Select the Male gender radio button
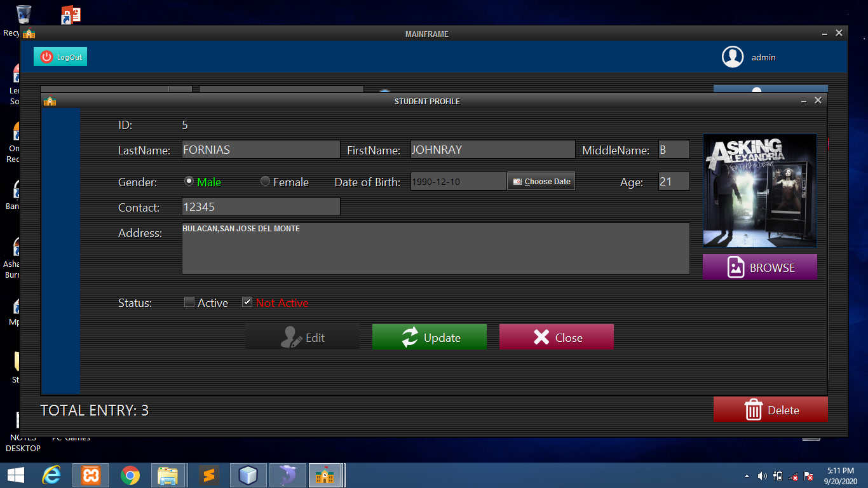Viewport: 868px width, 488px height. (x=189, y=181)
